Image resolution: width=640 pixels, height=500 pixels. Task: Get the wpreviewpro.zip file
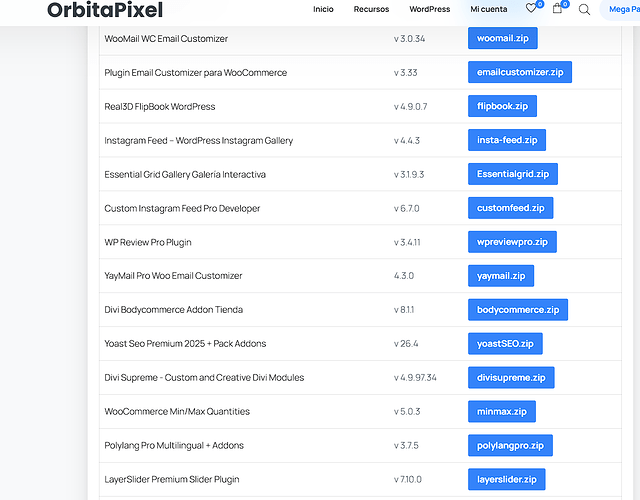(x=512, y=243)
